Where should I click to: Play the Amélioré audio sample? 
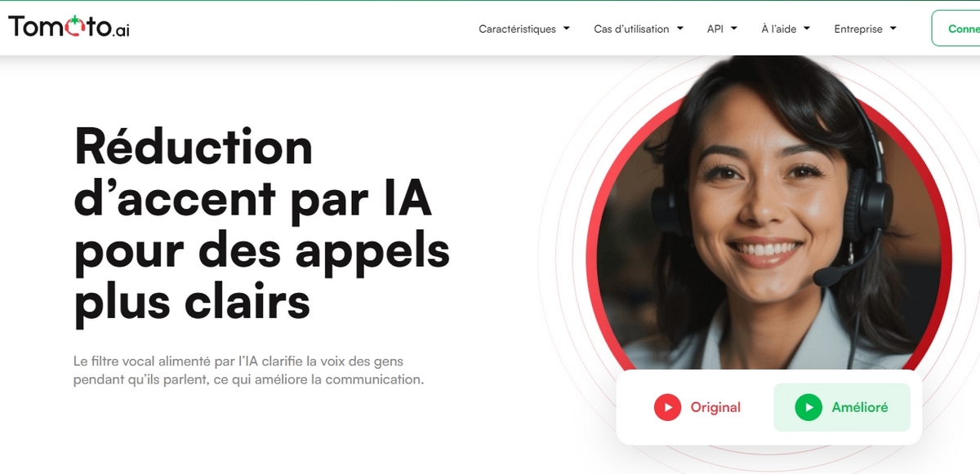coord(841,407)
